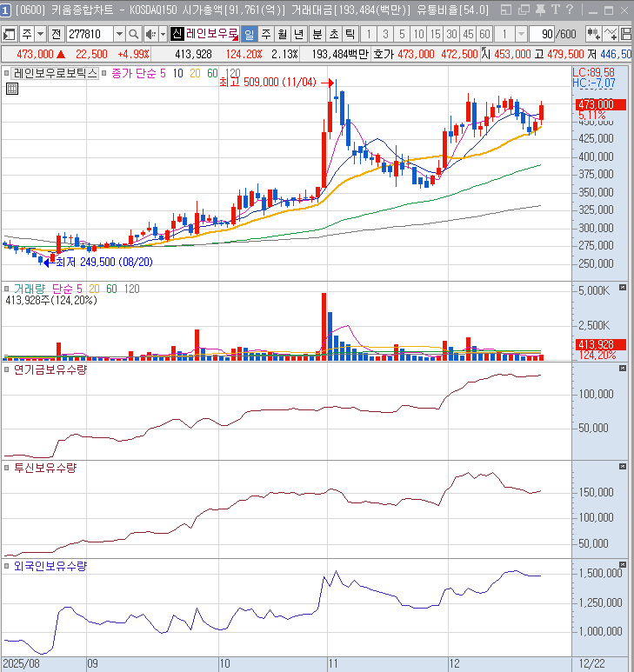Viewport: 634px width, 672px height.
Task: Select the 분 (minute) chart tab
Action: pos(317,34)
